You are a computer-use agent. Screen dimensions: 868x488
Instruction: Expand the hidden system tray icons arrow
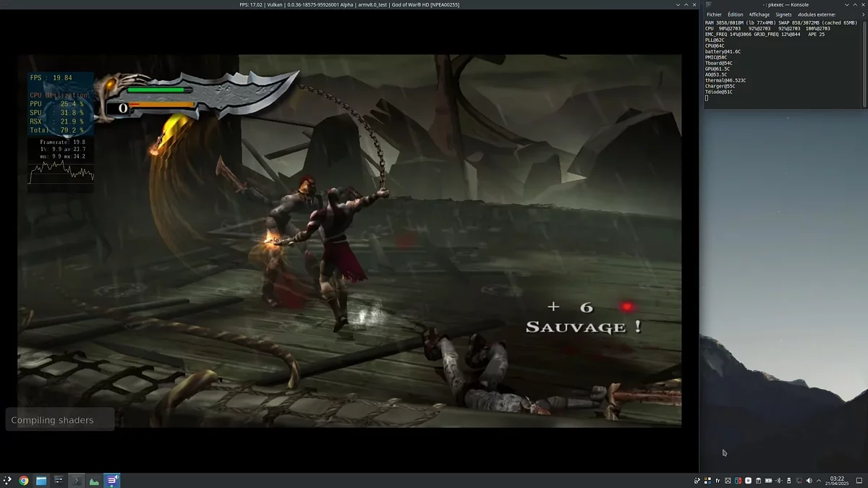pyautogui.click(x=819, y=481)
